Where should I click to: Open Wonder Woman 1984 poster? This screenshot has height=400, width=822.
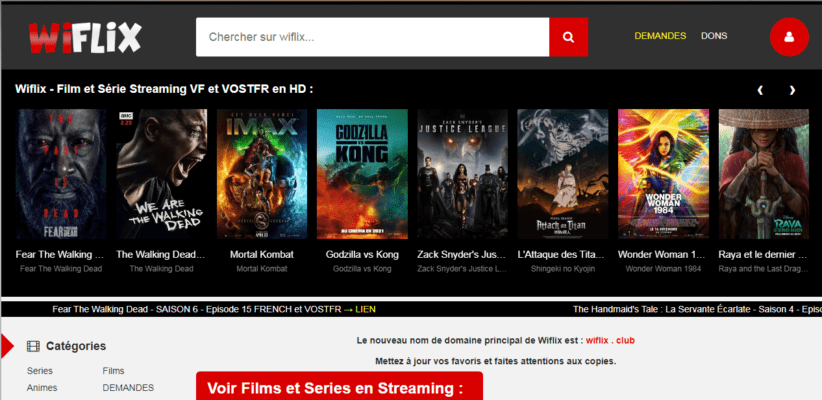(663, 173)
